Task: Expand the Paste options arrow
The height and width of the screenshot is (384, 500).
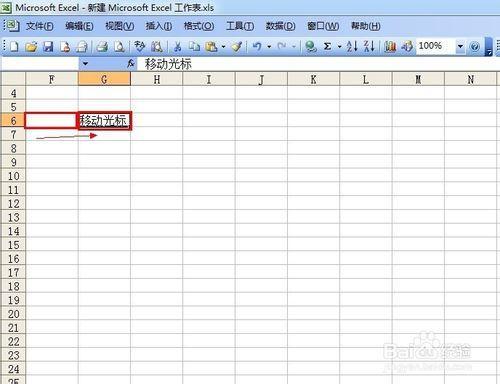Action: click(223, 46)
